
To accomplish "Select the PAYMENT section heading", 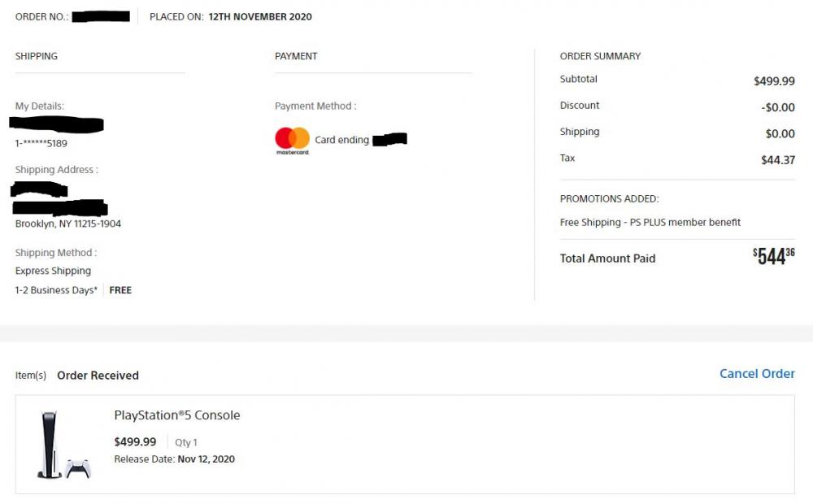I will tap(296, 56).
